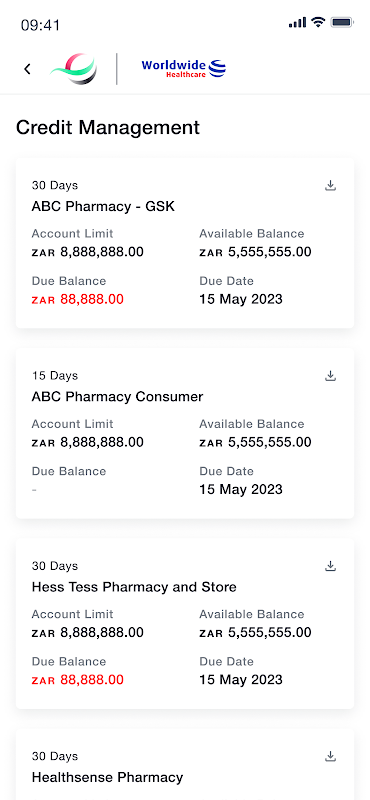Download ABC Pharmacy - GSK statement
Screen dimensions: 370x800
(x=331, y=186)
